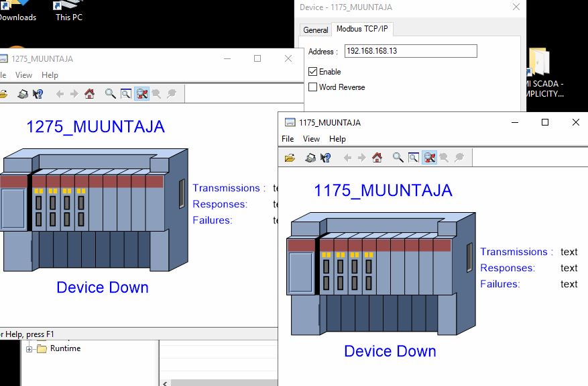The width and height of the screenshot is (588, 386).
Task: Select Zoom to rectangle in 1275_MUUNTAJA toolbar
Action: (x=125, y=94)
